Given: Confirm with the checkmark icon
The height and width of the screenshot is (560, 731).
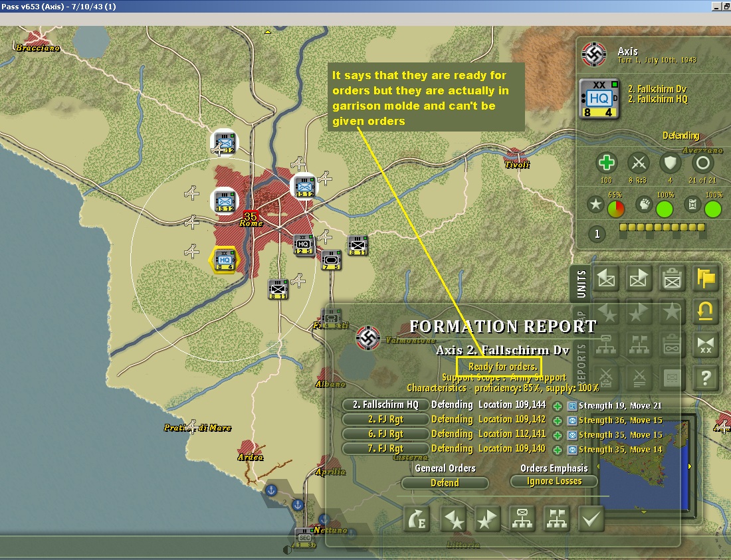Looking at the screenshot, I should (x=591, y=519).
